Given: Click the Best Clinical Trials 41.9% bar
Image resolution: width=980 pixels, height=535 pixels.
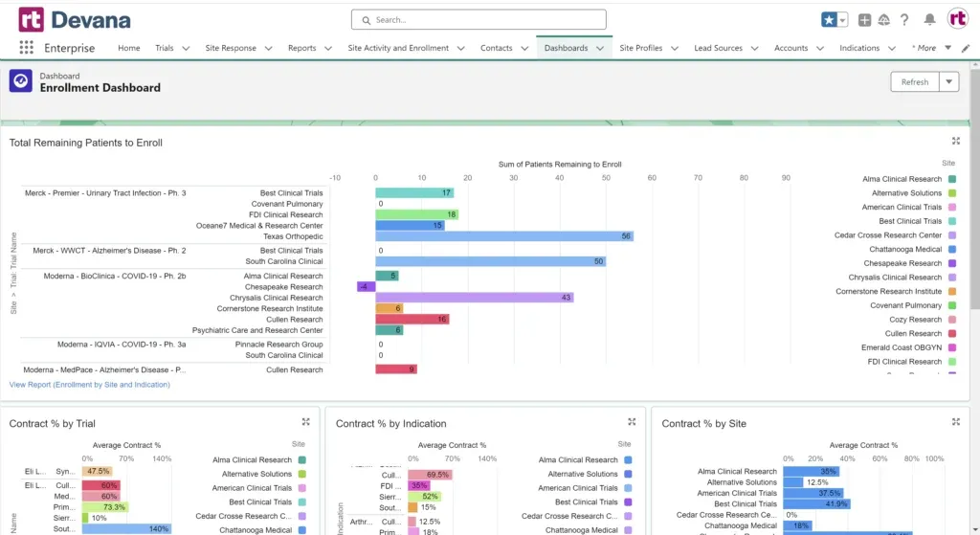Looking at the screenshot, I should pos(816,503).
